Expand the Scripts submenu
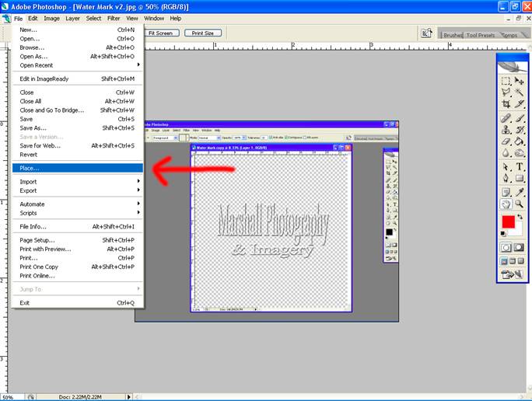 tap(77, 213)
